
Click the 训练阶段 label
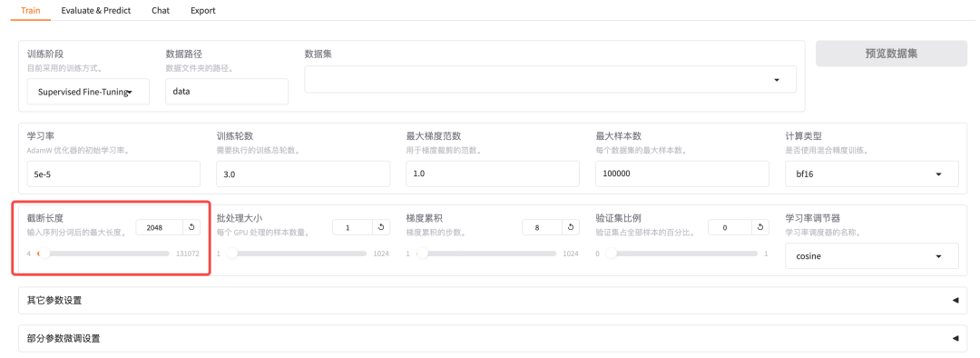coord(45,55)
